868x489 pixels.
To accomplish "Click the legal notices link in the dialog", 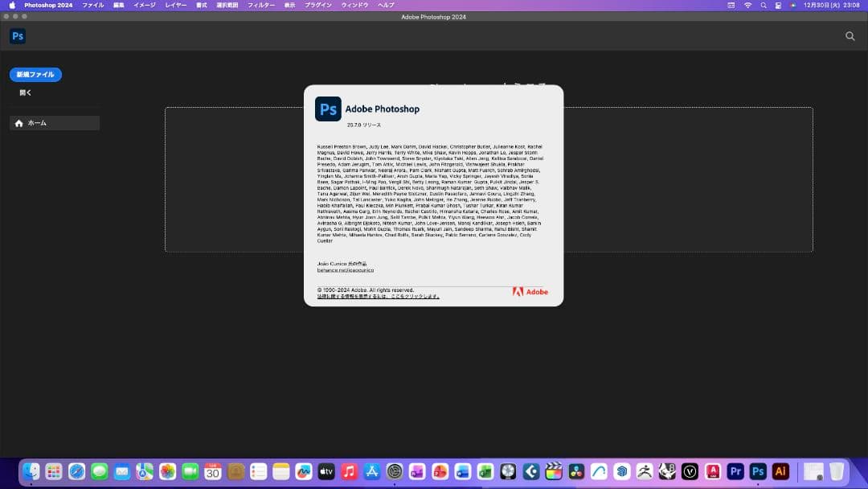I will [x=378, y=296].
